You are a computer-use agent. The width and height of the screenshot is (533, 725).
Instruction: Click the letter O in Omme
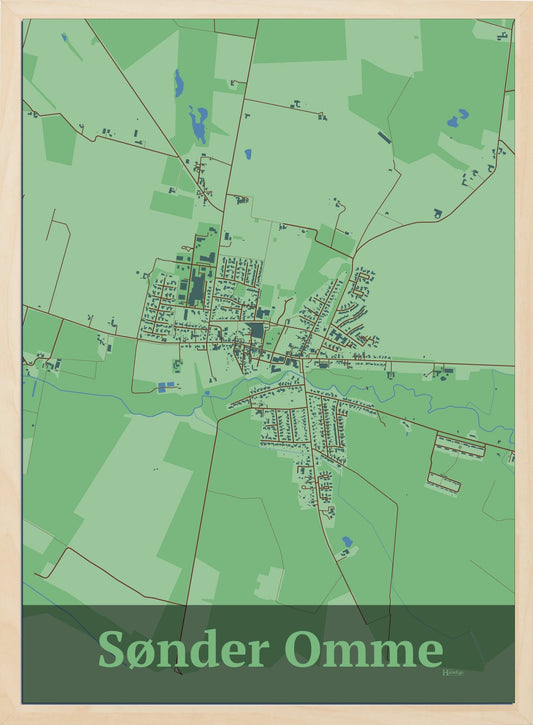click(303, 648)
